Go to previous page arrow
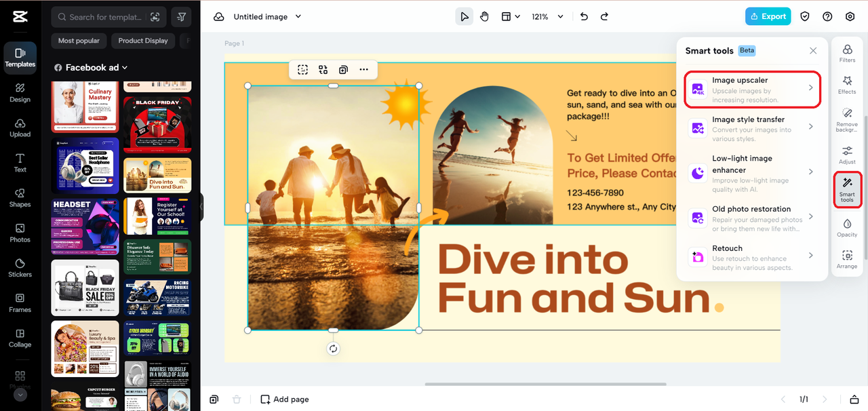 pyautogui.click(x=783, y=399)
